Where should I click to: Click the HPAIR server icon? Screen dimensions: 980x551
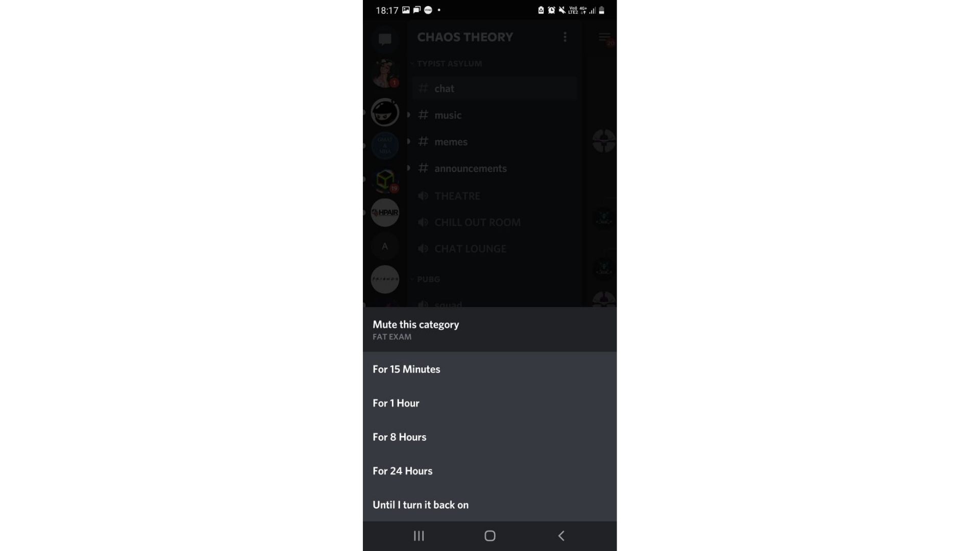tap(384, 213)
